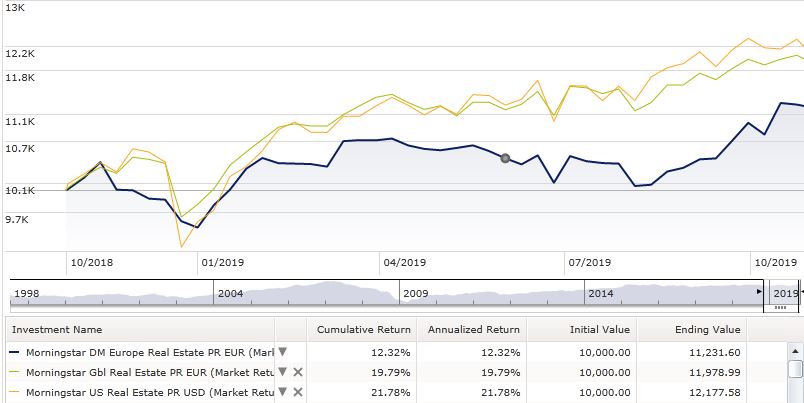The width and height of the screenshot is (804, 403).
Task: Click the grey data point marker on chart
Action: click(505, 158)
